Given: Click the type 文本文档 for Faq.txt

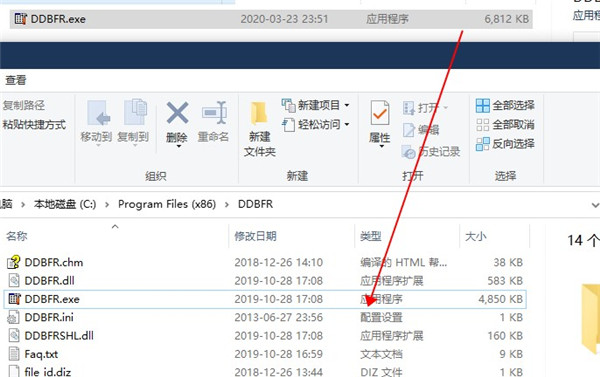Looking at the screenshot, I should (x=381, y=354).
